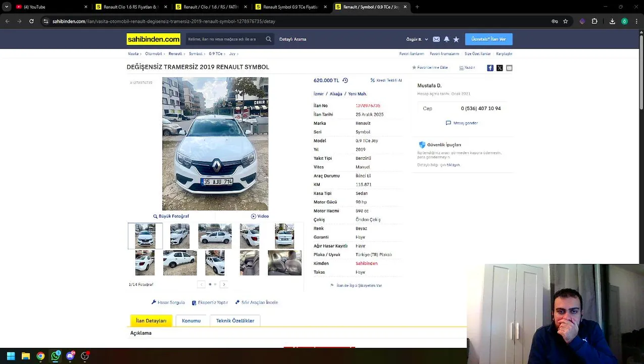The image size is (644, 364).
Task: Click Yazdır print link
Action: point(467,67)
